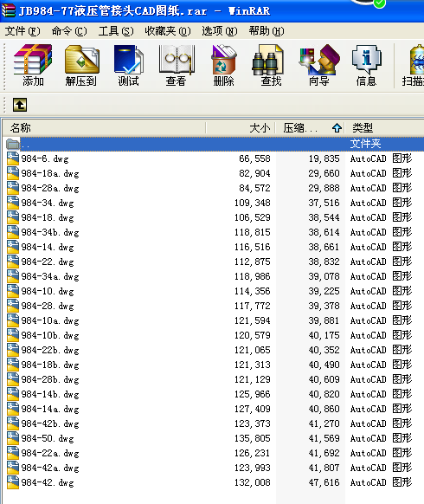424x504 pixels.
Task: Select file 984-42a.dwg
Action: pyautogui.click(x=50, y=468)
